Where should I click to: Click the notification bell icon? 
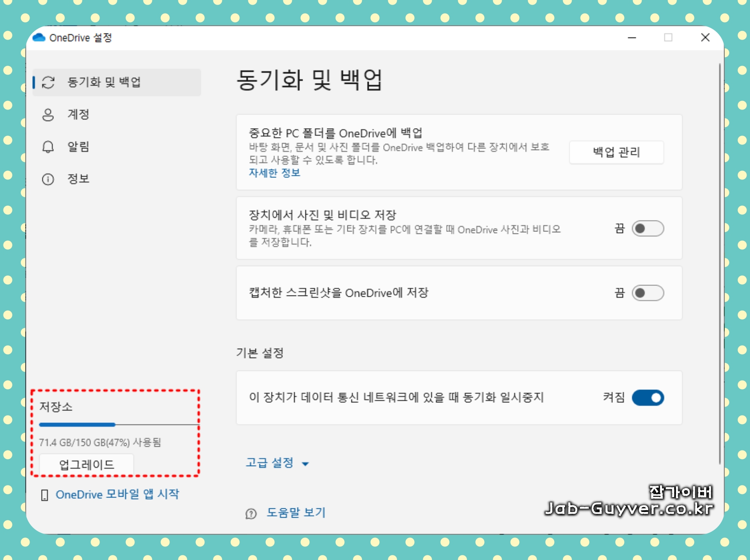point(48,147)
